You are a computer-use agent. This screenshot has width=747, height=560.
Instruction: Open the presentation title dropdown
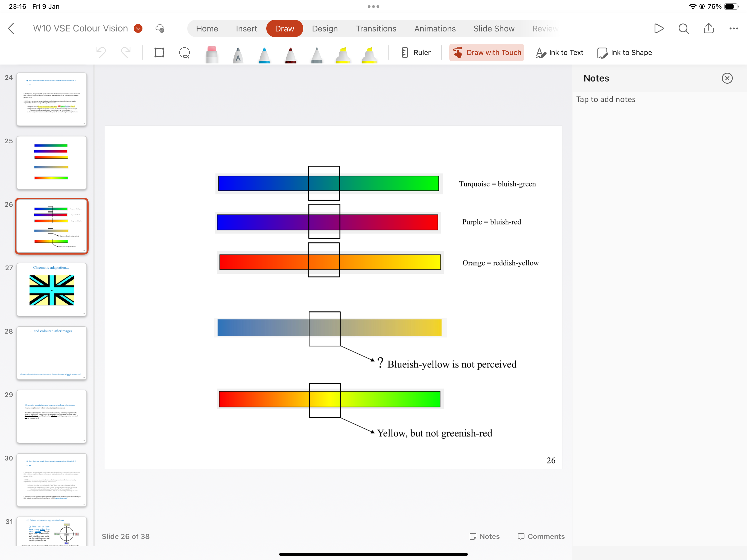click(x=138, y=28)
